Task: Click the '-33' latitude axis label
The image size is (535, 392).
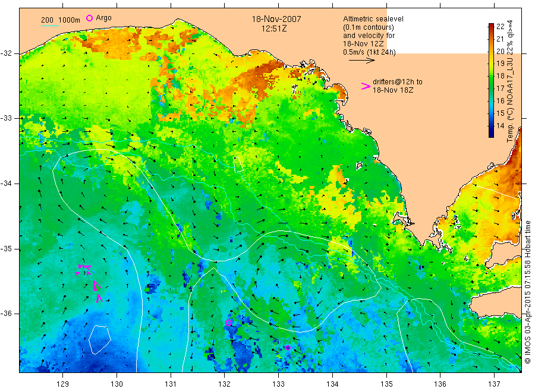Action: [x=6, y=118]
